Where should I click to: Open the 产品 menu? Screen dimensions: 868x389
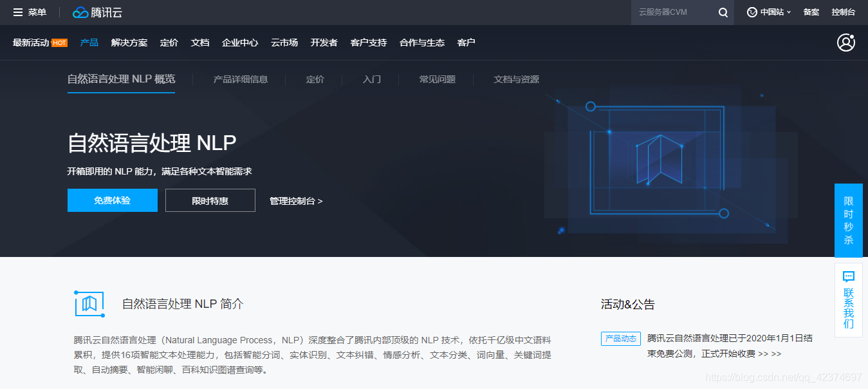89,43
